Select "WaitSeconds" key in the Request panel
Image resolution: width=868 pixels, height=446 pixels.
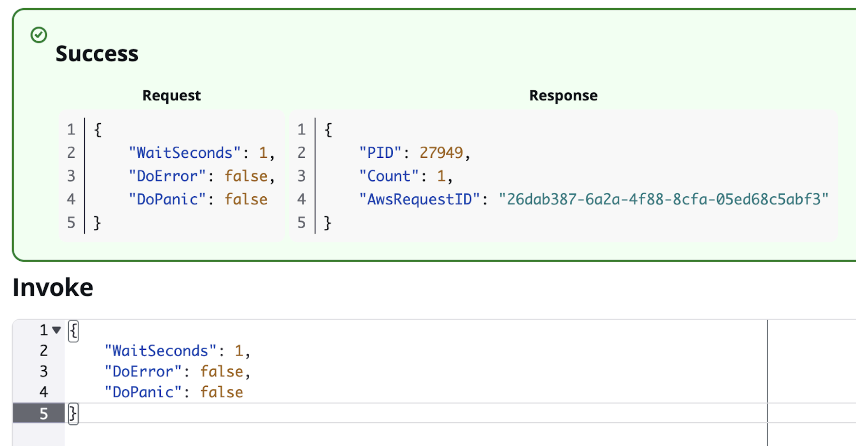click(x=184, y=153)
